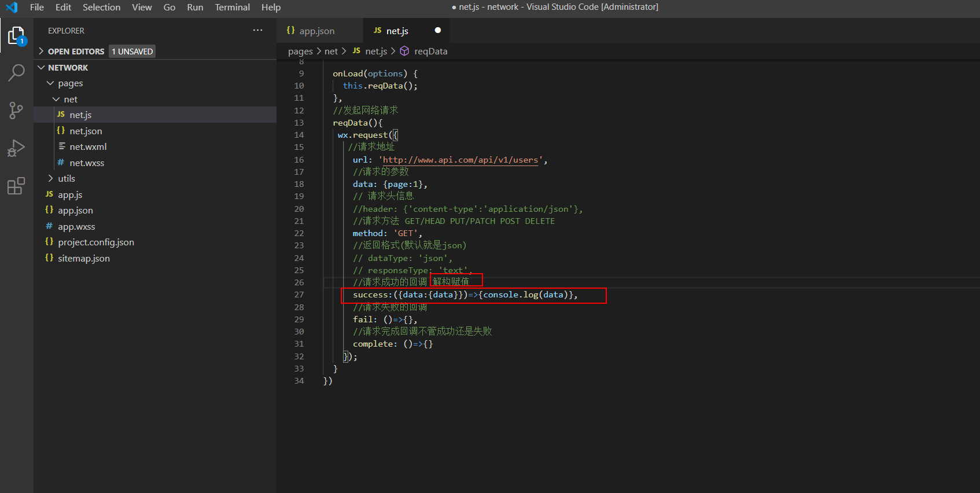Click the braces icon of project.config.json
Screen dimensions: 980x493
pos(49,242)
